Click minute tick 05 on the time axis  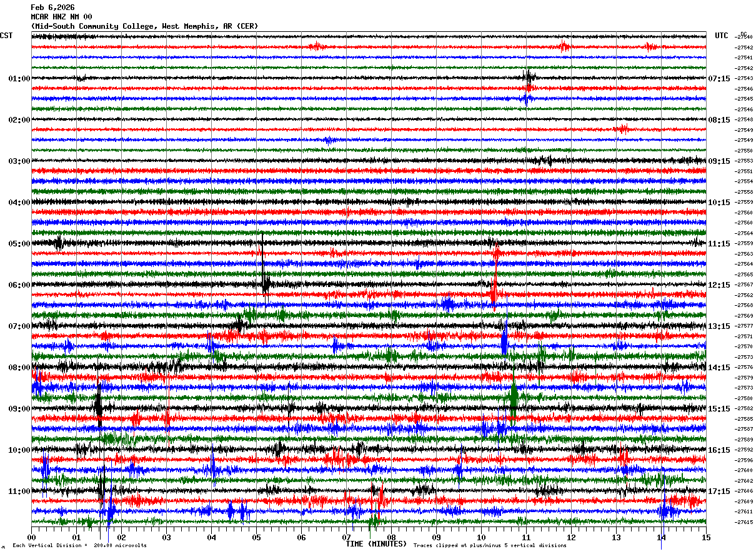[256, 537]
